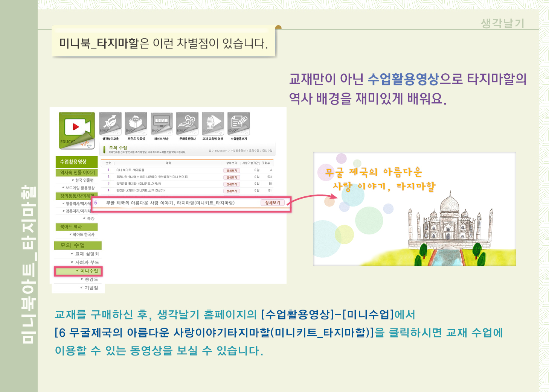Click the Taj Mahal video thumbnail
Screen dimensions: 549x392
click(414, 209)
